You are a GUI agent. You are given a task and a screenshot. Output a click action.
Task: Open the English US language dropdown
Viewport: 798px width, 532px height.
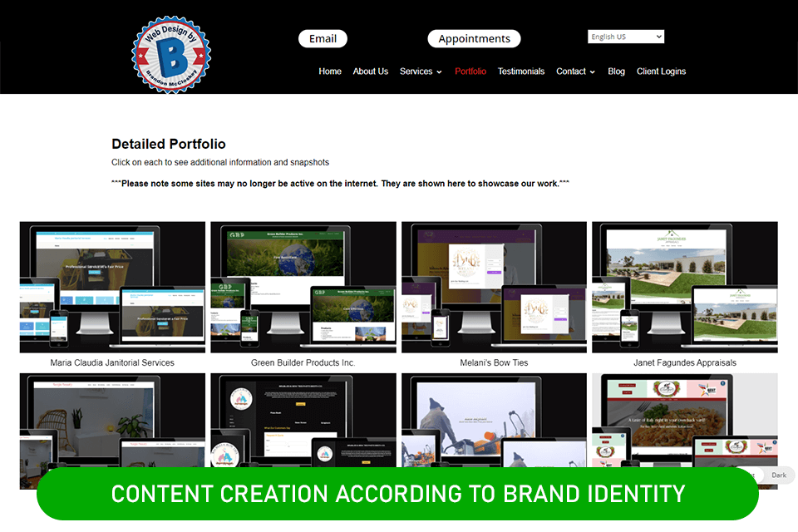click(625, 37)
